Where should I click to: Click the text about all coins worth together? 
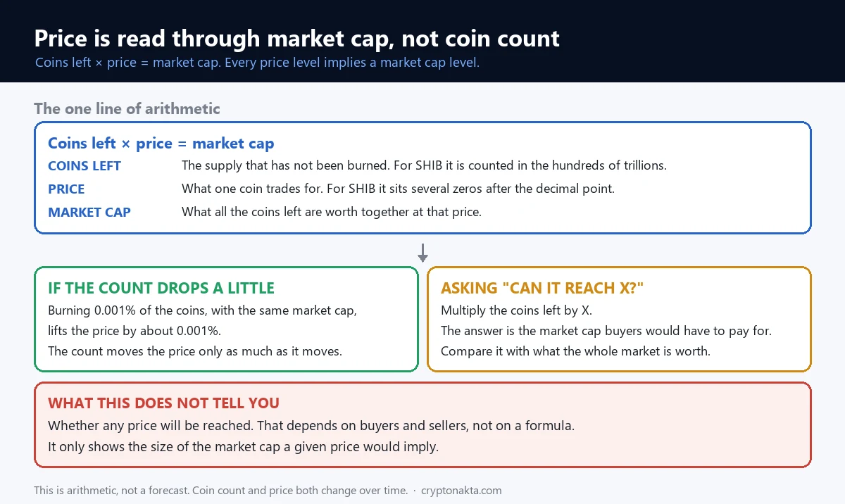pos(332,212)
